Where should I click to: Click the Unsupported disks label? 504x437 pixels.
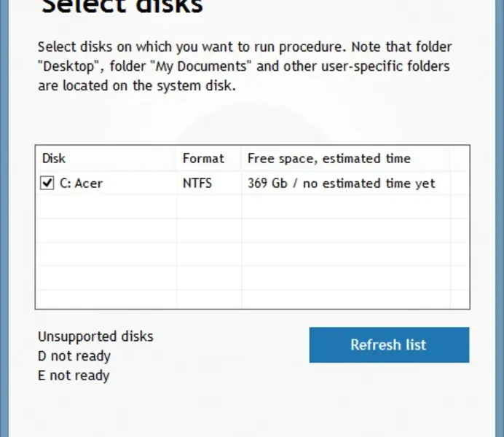(95, 336)
